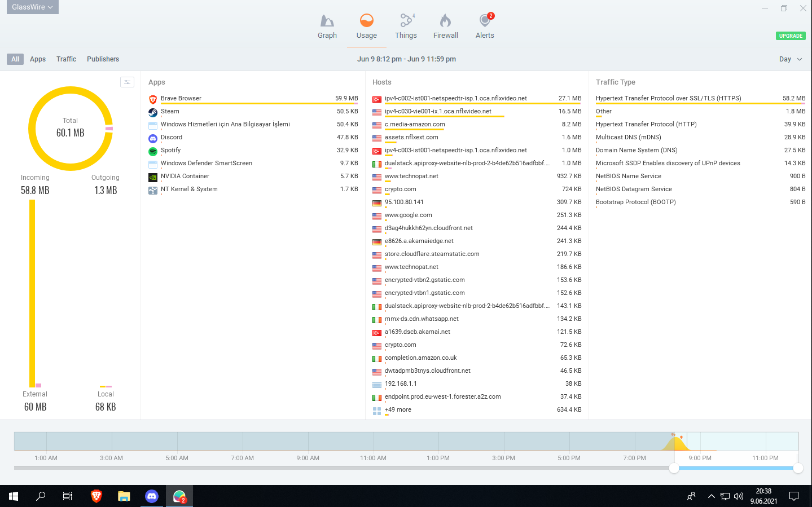Click the date range Jun 9 label

(x=406, y=59)
